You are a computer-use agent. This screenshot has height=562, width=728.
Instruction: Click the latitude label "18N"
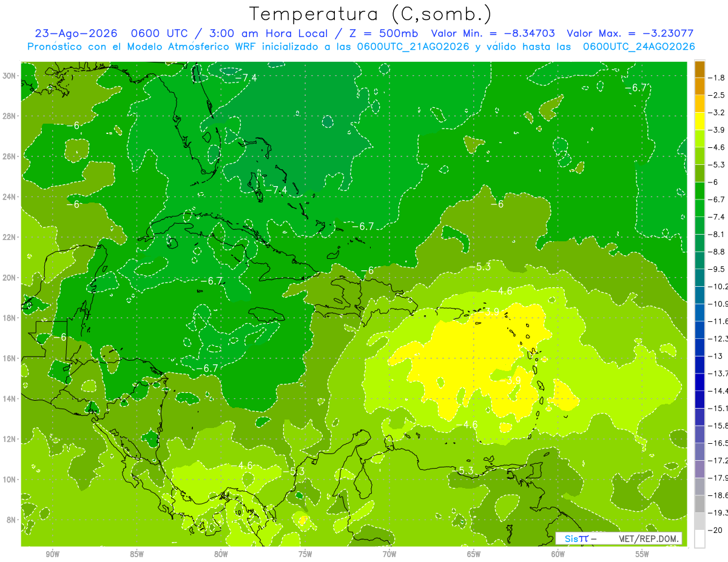click(9, 318)
